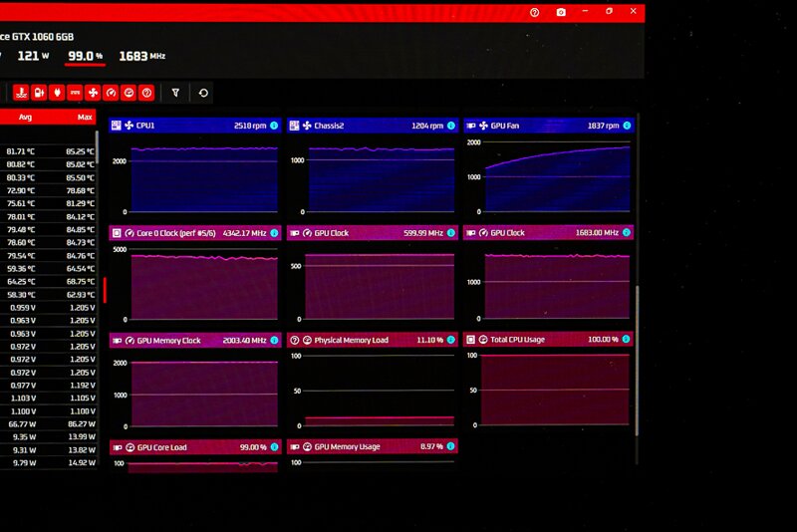Click the GPU Fan rising curve graph
Viewport: 797px width, 532px height.
click(558, 178)
